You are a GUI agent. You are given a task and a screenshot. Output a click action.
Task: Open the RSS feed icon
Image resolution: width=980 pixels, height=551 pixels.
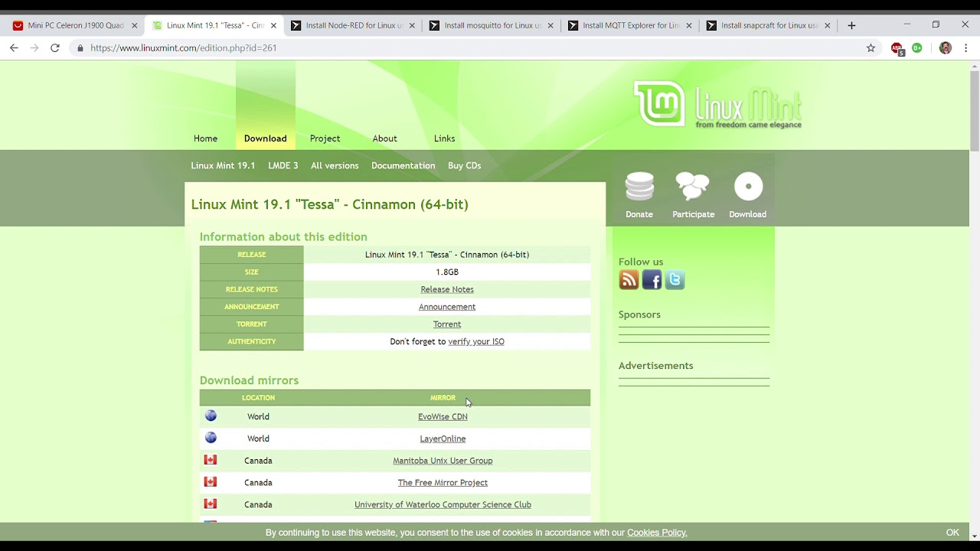[629, 280]
